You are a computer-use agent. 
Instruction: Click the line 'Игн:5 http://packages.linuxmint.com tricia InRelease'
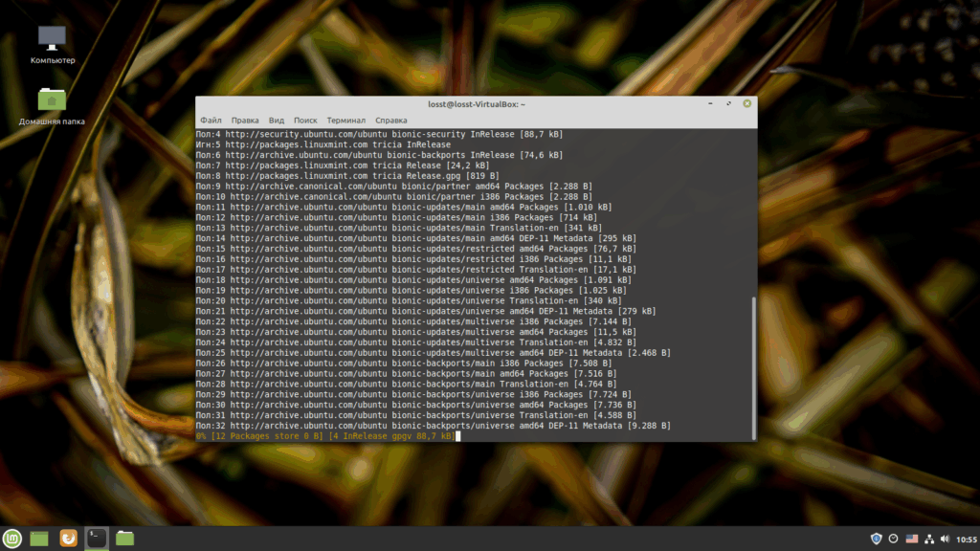click(323, 144)
